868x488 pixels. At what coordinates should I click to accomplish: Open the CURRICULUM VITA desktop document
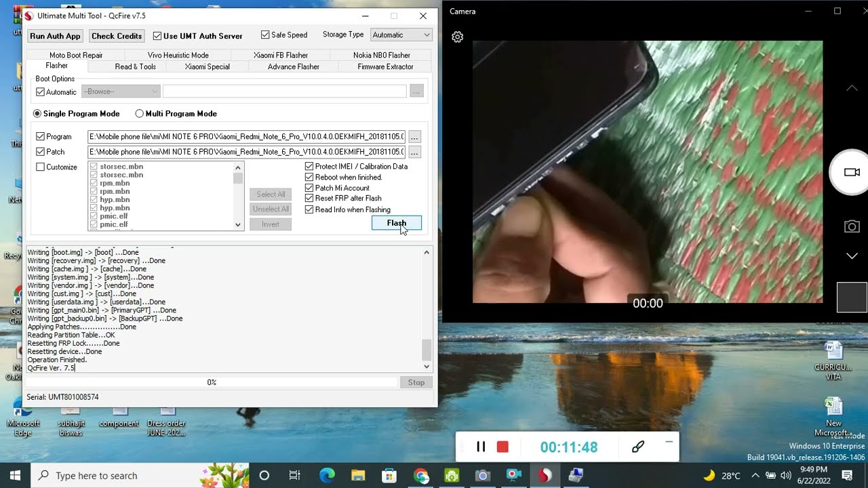coord(833,361)
